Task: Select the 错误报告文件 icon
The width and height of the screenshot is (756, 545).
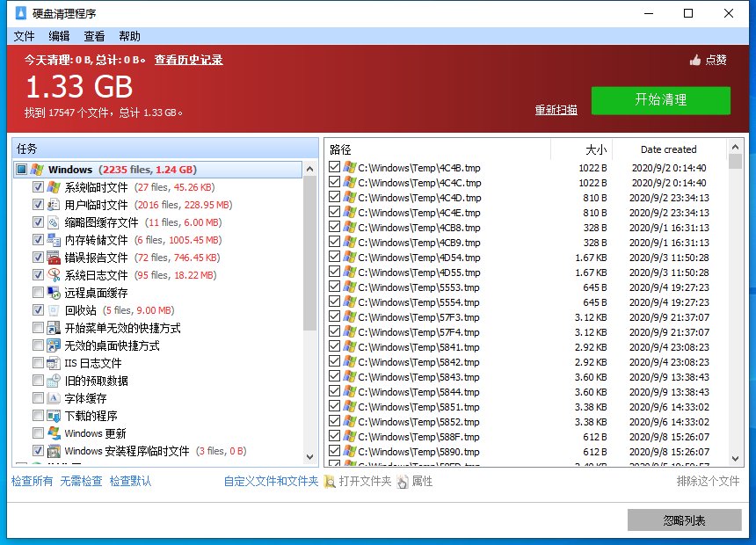Action: click(54, 258)
